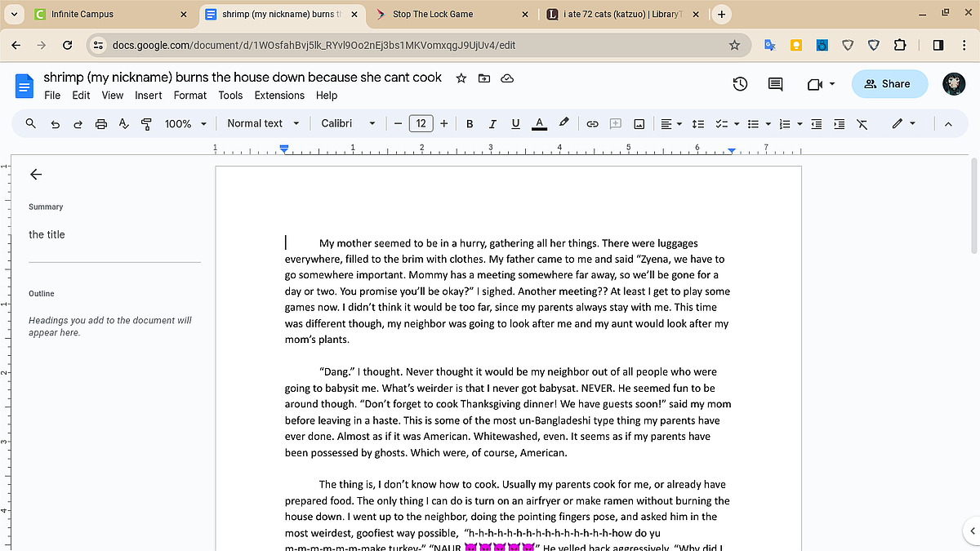Decrease font size with minus button
The height and width of the screenshot is (551, 980).
(398, 123)
